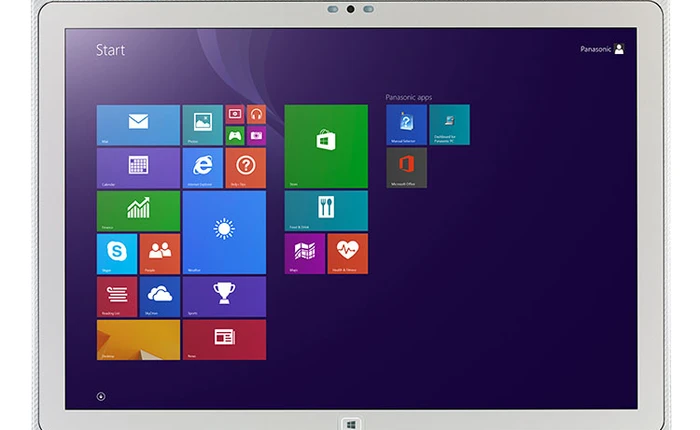This screenshot has width=700, height=430.
Task: Tap the Windows home button on the bezel
Action: (x=351, y=424)
